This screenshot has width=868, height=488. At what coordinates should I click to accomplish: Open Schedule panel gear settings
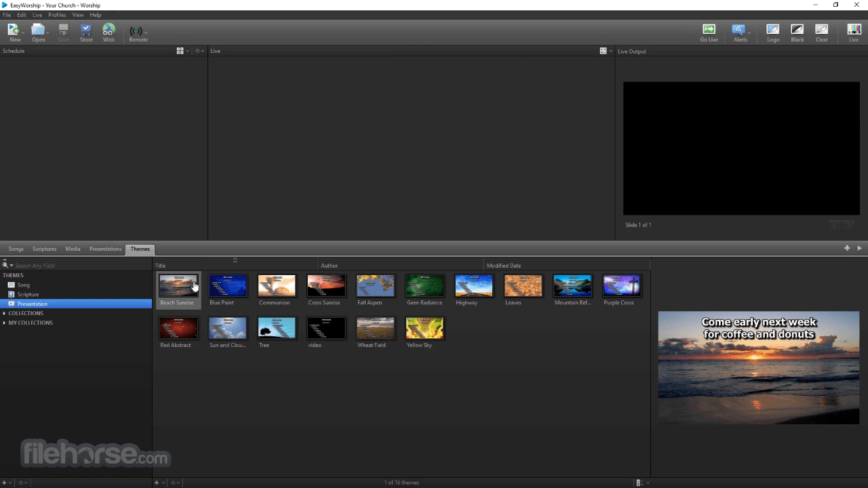click(198, 51)
